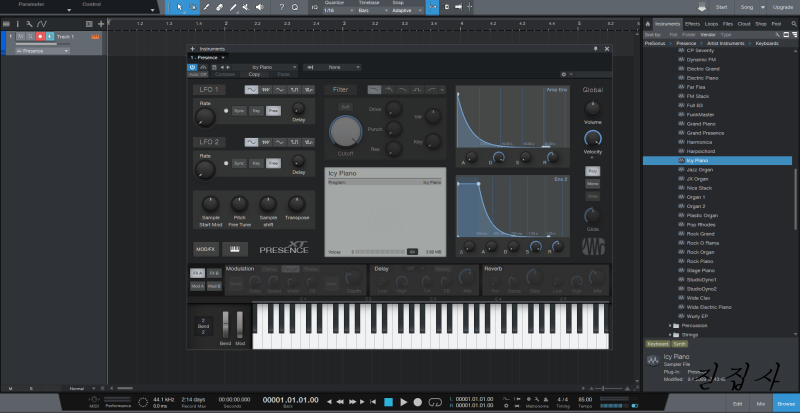Select the Listen speaker tool
The height and width of the screenshot is (413, 800).
(260, 7)
